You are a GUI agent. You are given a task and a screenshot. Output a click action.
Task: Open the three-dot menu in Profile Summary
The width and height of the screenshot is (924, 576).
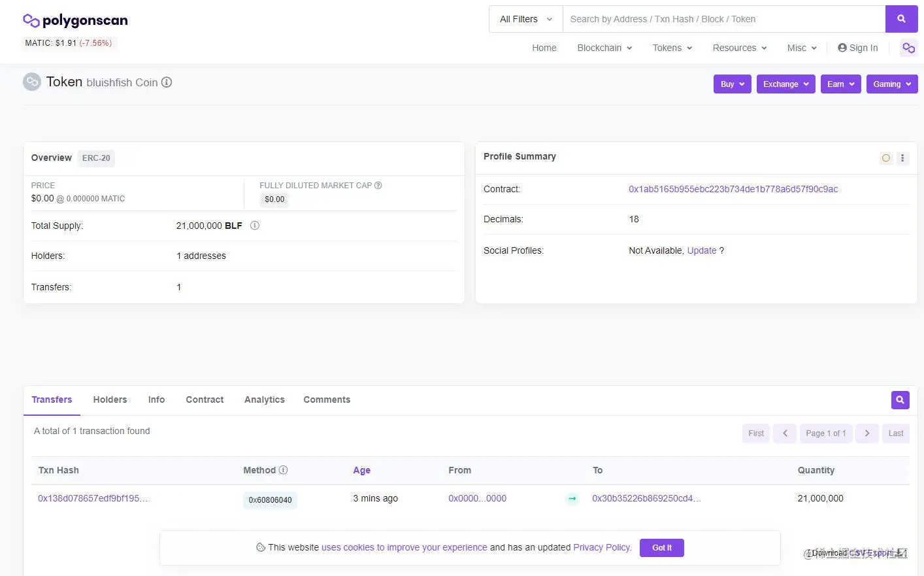(x=902, y=158)
